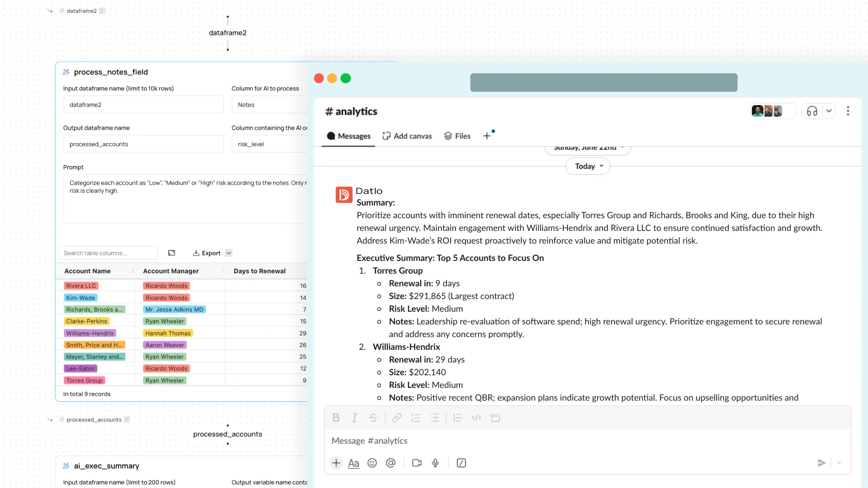Select the Torres Group account tag

click(84, 380)
